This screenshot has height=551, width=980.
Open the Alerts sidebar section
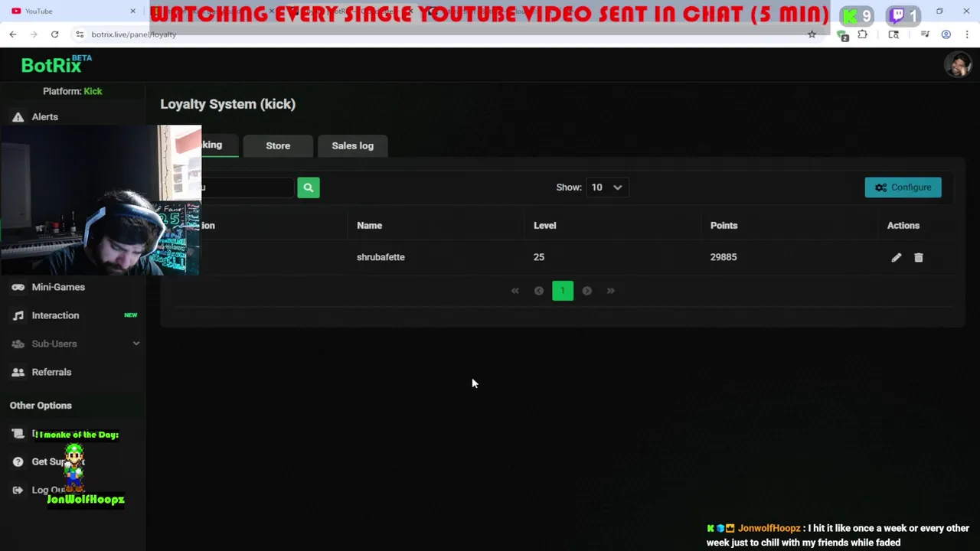tap(44, 117)
